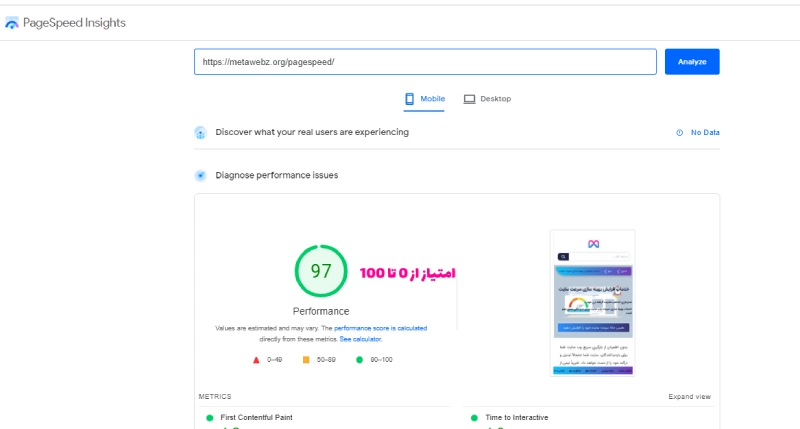Click the Performance label under the gauge
The height and width of the screenshot is (429, 800).
click(321, 311)
